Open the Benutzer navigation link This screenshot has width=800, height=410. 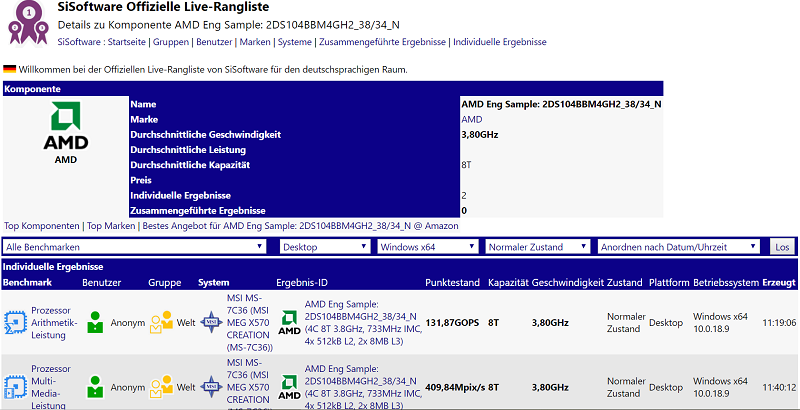click(x=214, y=42)
